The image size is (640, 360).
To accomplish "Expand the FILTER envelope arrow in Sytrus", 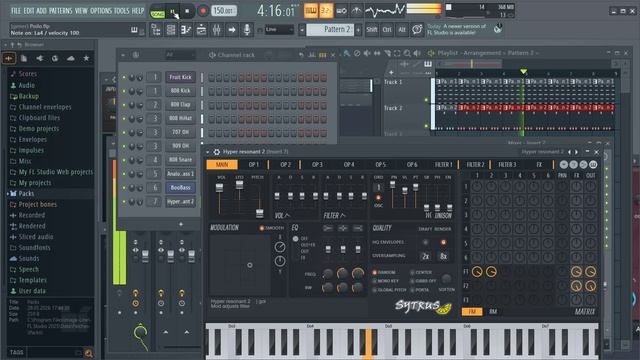I will 342,215.
